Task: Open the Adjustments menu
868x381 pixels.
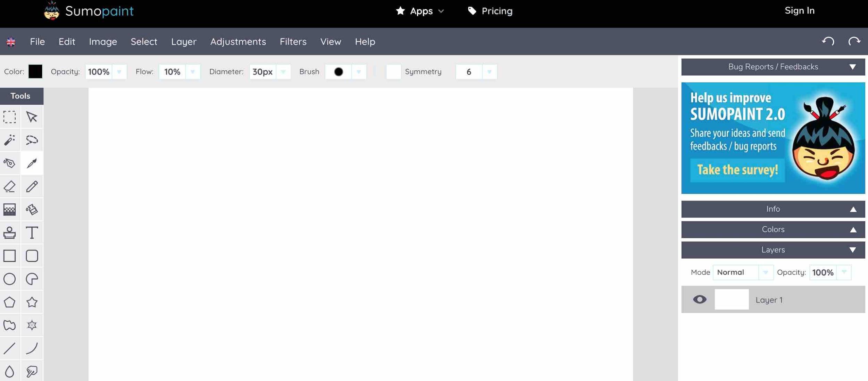Action: pos(238,42)
